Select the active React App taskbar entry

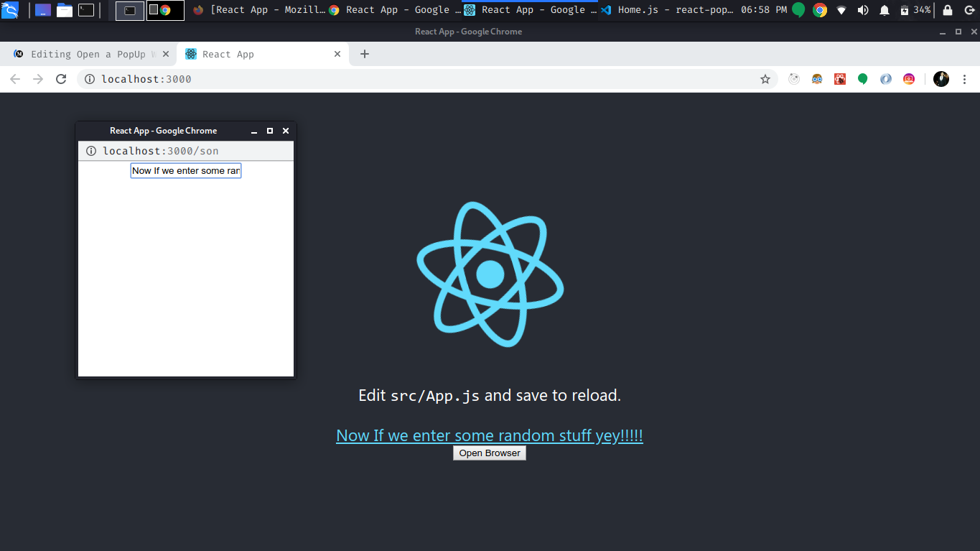coord(530,10)
